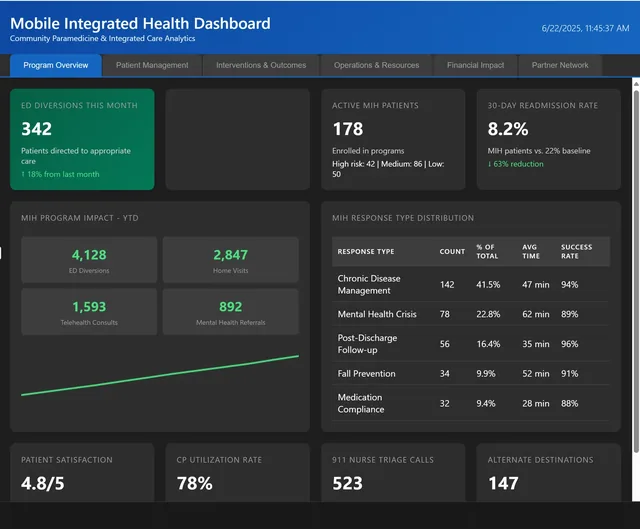Screen dimensions: 640x529
Task: Open the Operations & Resources tab
Action: [x=376, y=65]
